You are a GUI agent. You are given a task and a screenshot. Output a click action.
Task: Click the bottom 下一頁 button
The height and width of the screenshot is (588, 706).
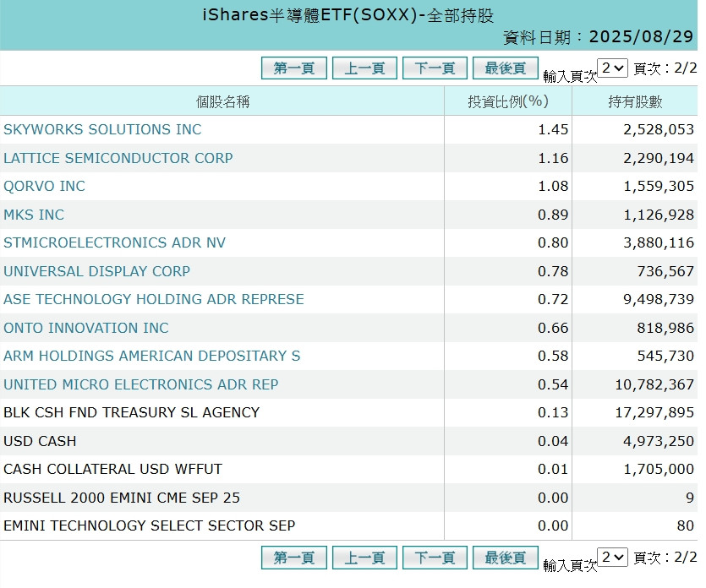(x=435, y=558)
